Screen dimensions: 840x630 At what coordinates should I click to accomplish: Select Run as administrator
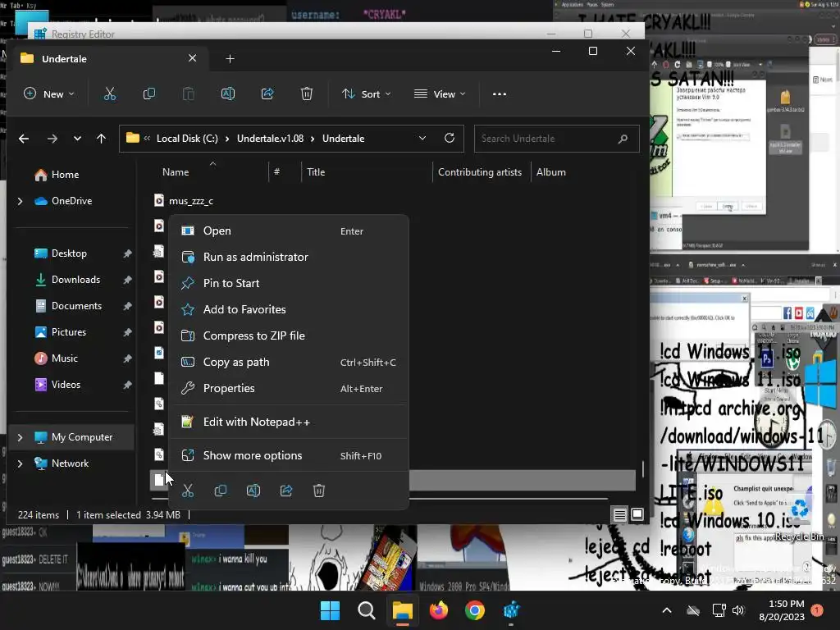pyautogui.click(x=289, y=257)
